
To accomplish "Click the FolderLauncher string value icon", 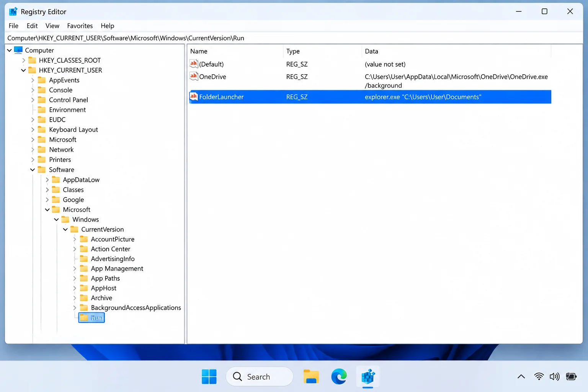I will [194, 97].
